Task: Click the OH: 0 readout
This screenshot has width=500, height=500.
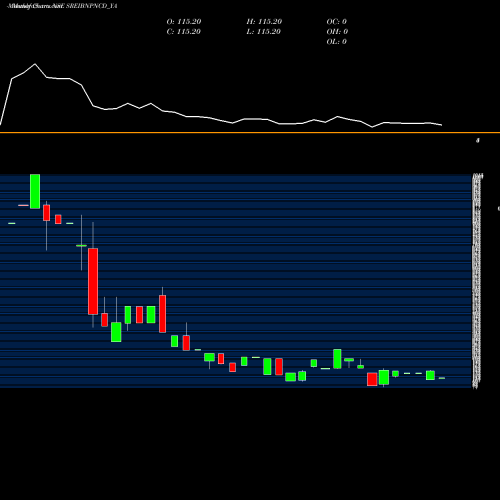Action: click(x=337, y=32)
